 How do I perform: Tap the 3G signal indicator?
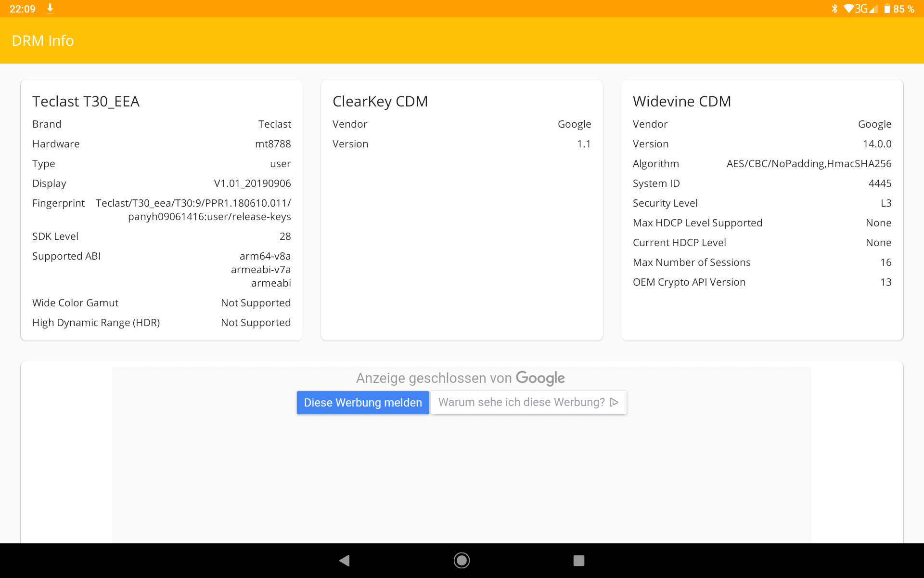[866, 9]
